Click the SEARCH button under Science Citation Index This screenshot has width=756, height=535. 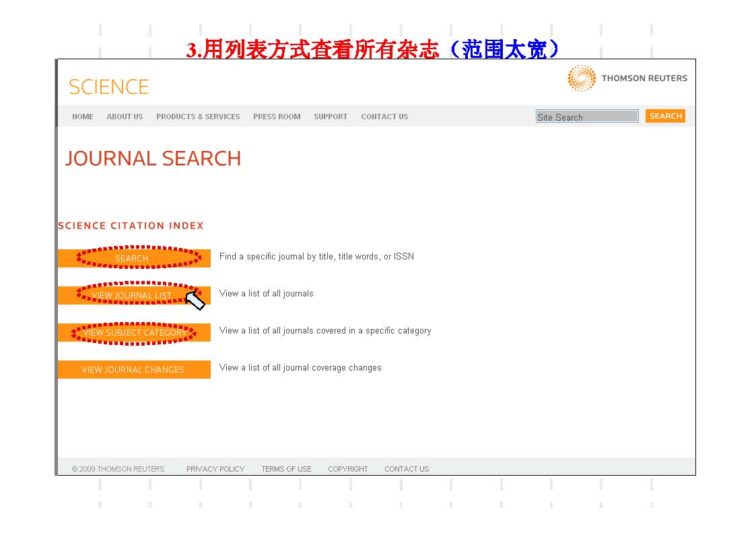[134, 258]
